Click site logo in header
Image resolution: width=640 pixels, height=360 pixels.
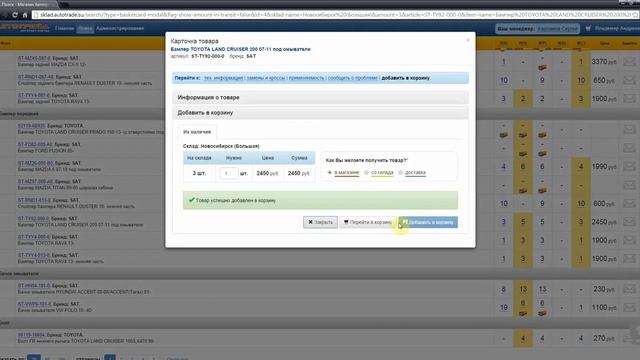click(x=24, y=28)
